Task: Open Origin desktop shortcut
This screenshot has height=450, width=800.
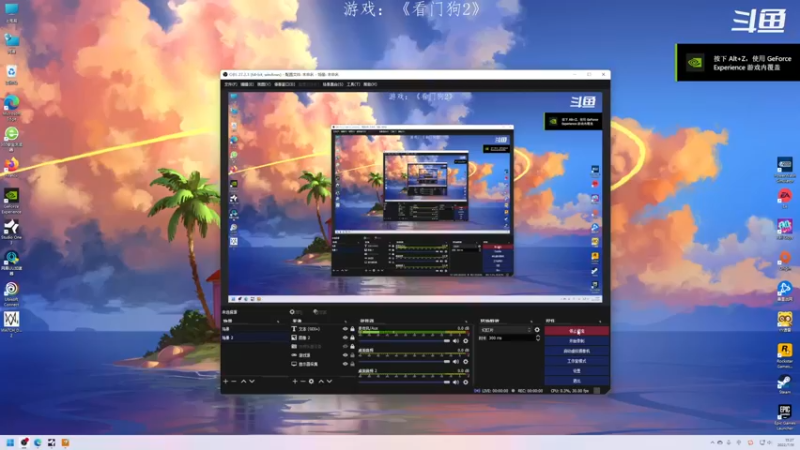Action: pyautogui.click(x=785, y=260)
